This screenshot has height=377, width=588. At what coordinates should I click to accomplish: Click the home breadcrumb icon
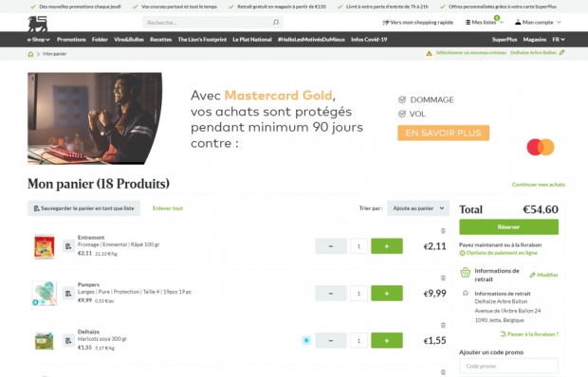(30, 54)
